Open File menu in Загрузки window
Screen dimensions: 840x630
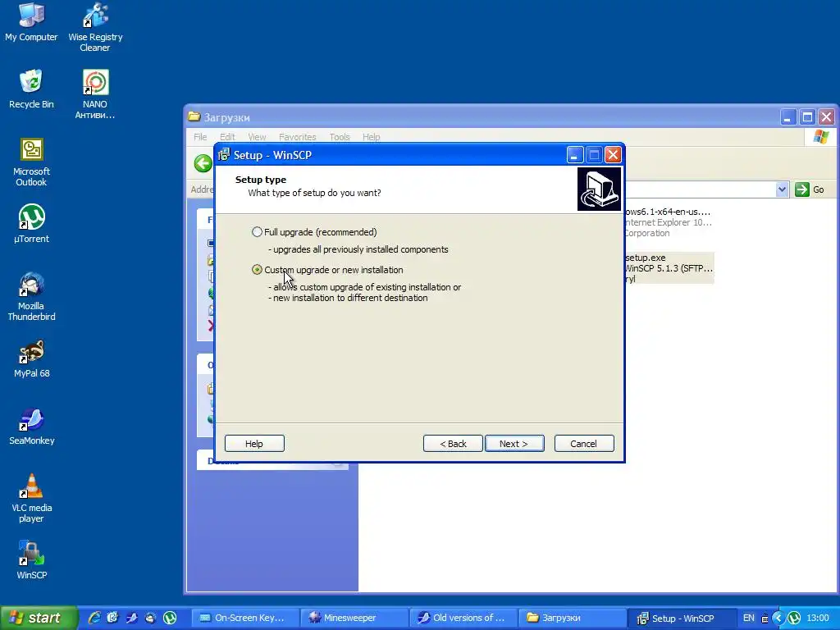200,137
